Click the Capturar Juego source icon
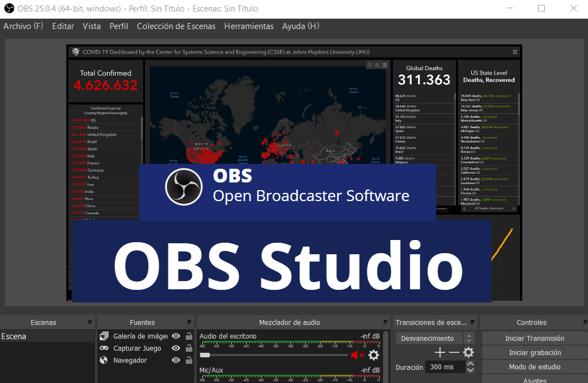The width and height of the screenshot is (588, 383). (x=104, y=348)
